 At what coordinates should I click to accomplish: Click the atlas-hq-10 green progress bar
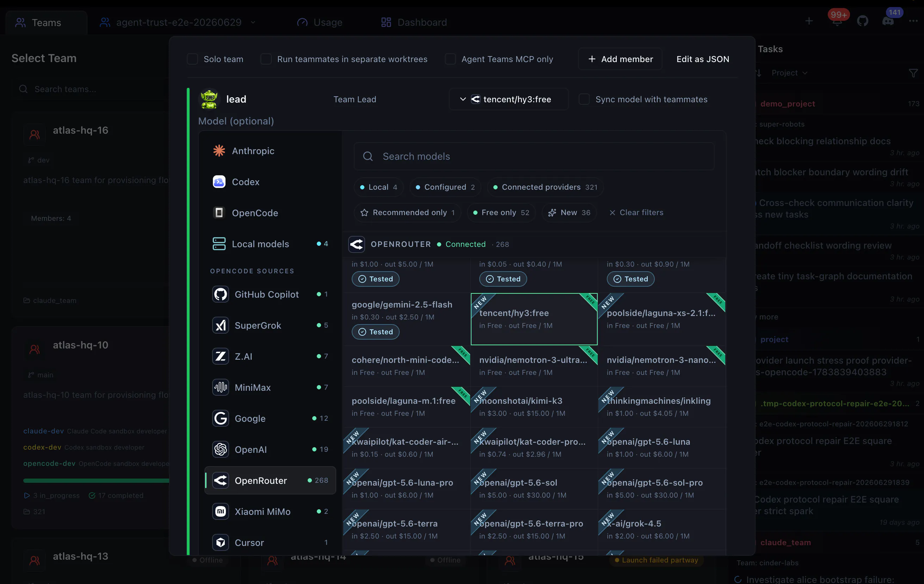coord(96,480)
